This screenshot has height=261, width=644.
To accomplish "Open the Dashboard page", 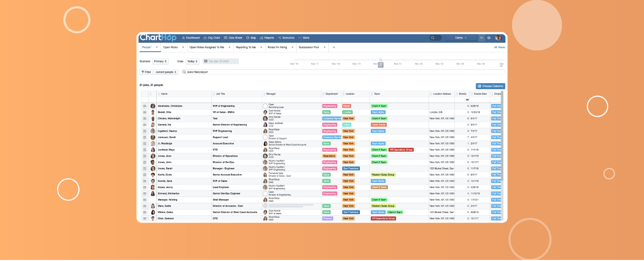I will [191, 38].
